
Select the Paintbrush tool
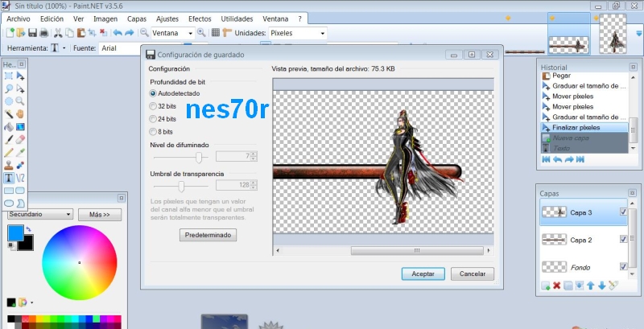click(x=9, y=140)
